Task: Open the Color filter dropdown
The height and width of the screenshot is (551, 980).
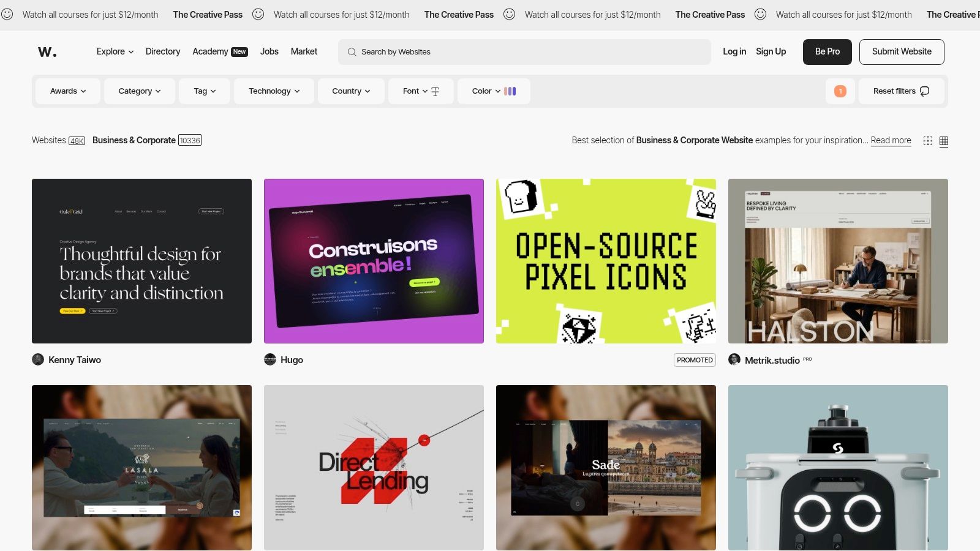Action: [x=494, y=91]
